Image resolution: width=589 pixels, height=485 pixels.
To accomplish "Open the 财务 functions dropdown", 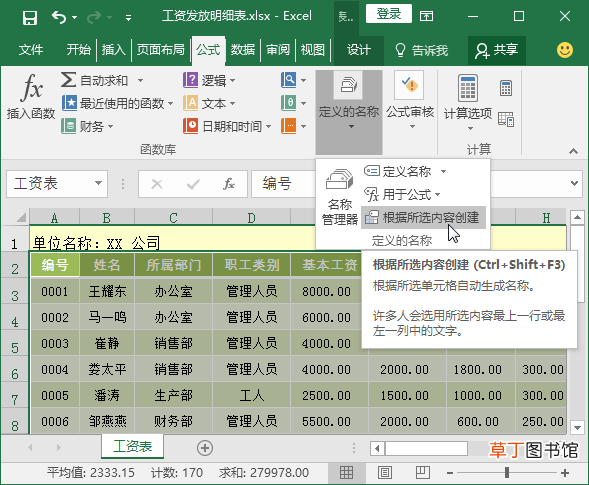I will (x=87, y=126).
